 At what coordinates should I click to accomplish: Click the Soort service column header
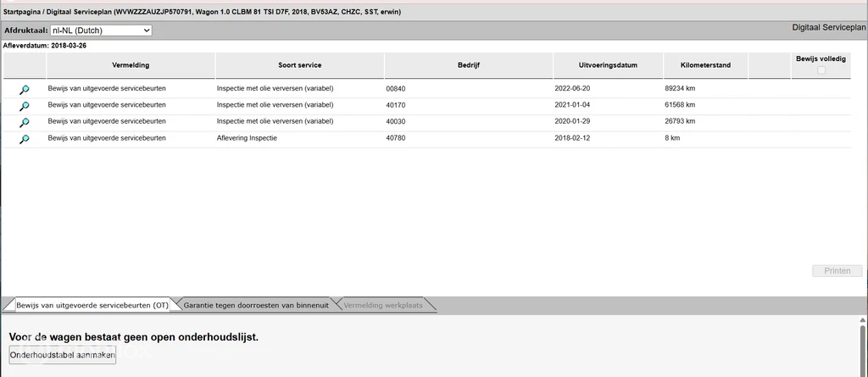[299, 65]
